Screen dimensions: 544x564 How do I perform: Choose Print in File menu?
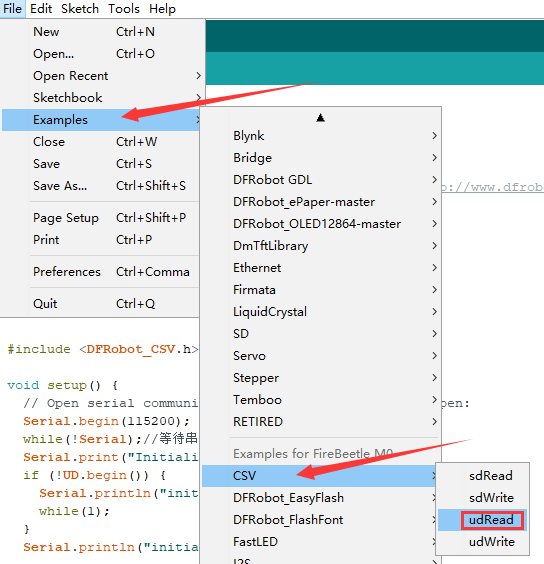coord(101,240)
